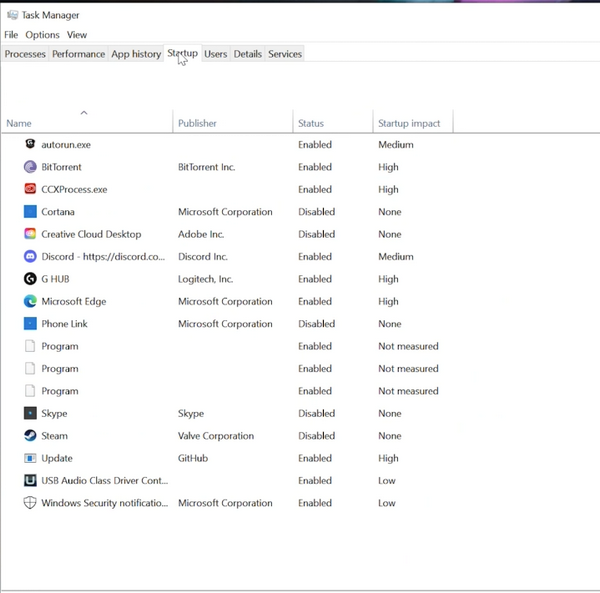Screen dimensions: 600x593
Task: Click the BitTorrent icon in the list
Action: point(30,167)
